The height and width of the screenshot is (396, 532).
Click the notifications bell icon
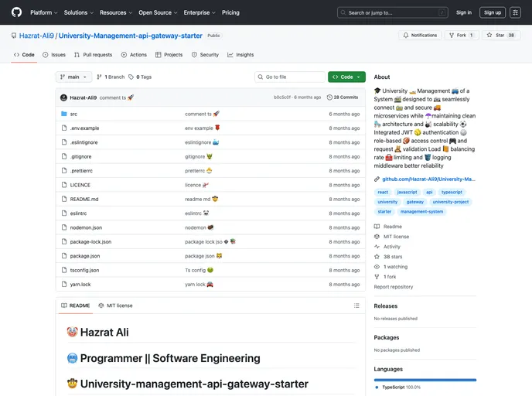pos(406,36)
